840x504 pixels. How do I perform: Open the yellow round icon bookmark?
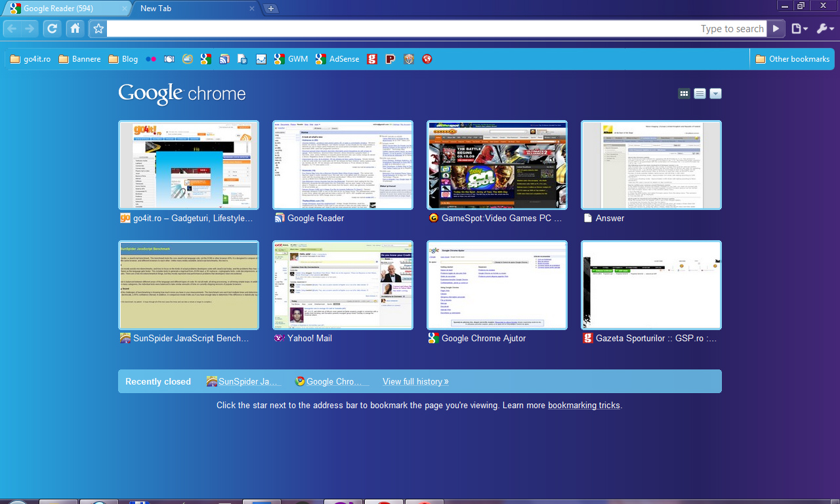[x=188, y=59]
